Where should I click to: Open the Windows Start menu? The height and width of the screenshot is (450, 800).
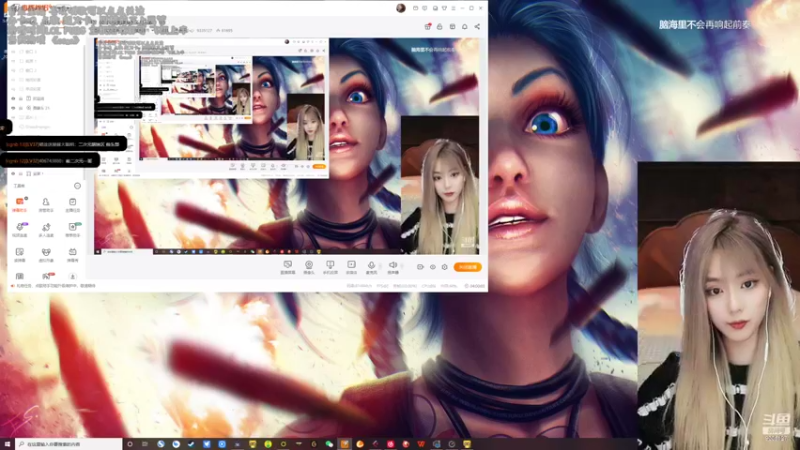[x=7, y=444]
